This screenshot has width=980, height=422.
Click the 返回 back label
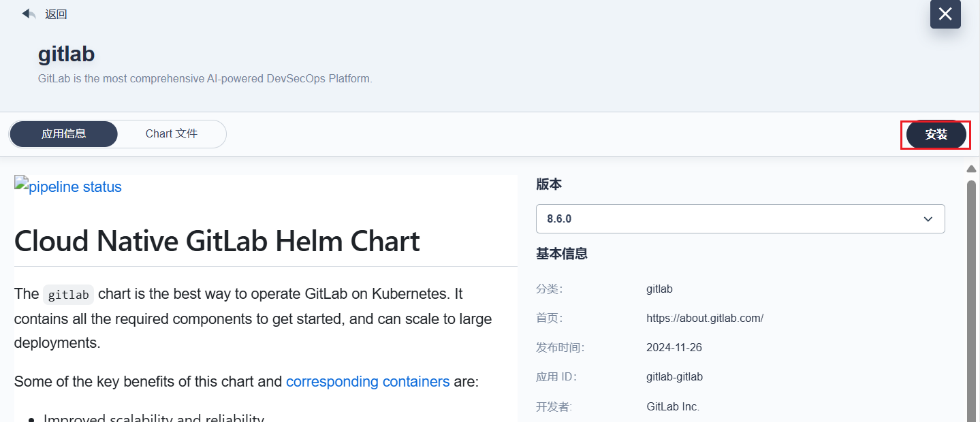click(x=56, y=14)
